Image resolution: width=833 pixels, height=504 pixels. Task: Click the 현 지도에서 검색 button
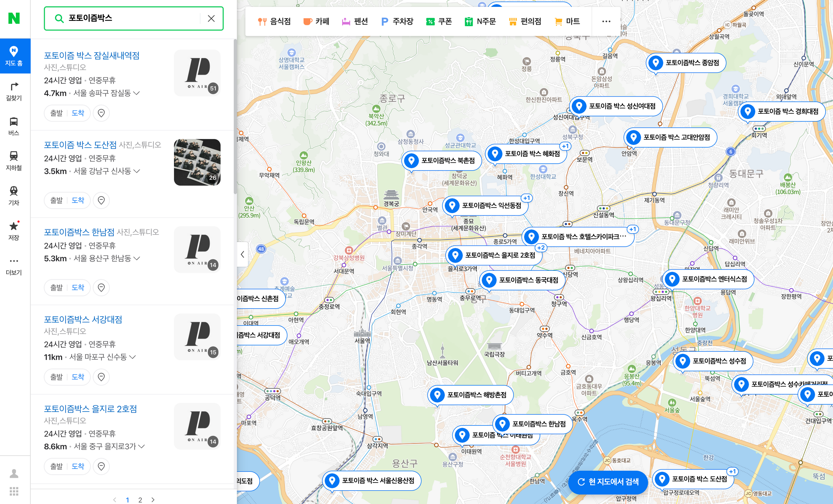[608, 482]
